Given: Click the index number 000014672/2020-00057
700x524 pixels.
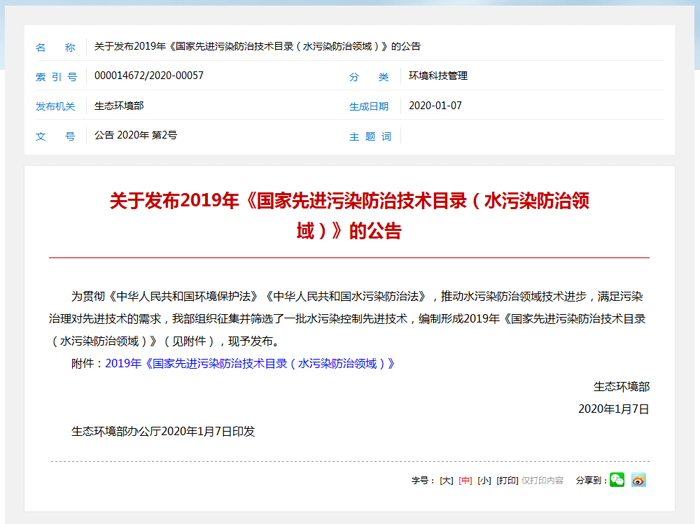Looking at the screenshot, I should 148,76.
